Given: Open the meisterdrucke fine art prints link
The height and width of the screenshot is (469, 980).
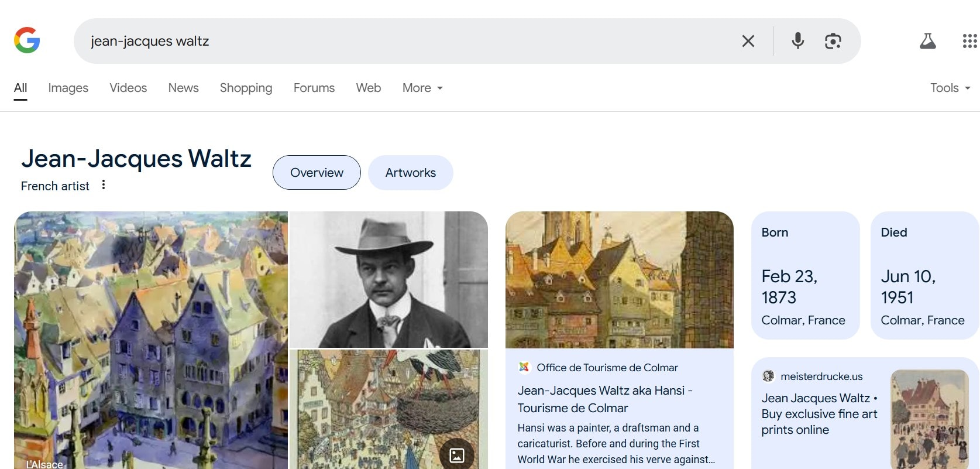Looking at the screenshot, I should [819, 414].
